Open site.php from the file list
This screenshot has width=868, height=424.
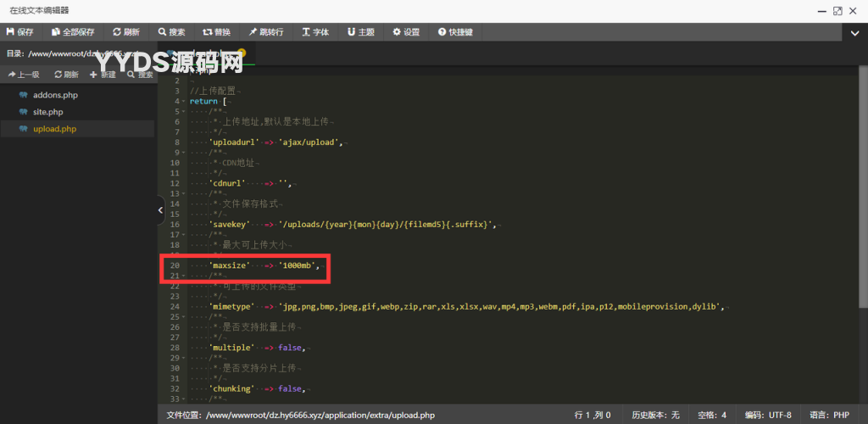click(x=47, y=112)
